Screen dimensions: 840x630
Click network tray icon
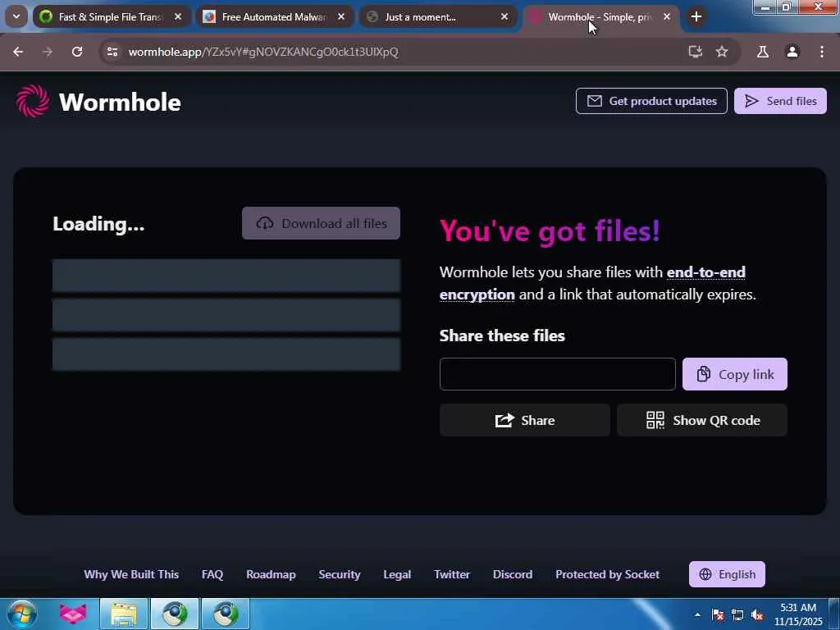(737, 614)
